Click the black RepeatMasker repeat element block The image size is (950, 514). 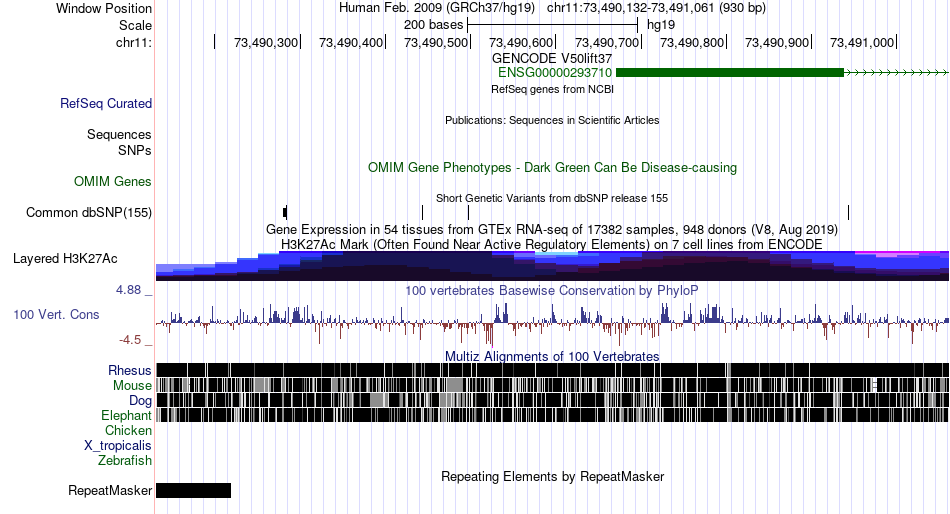coord(193,490)
